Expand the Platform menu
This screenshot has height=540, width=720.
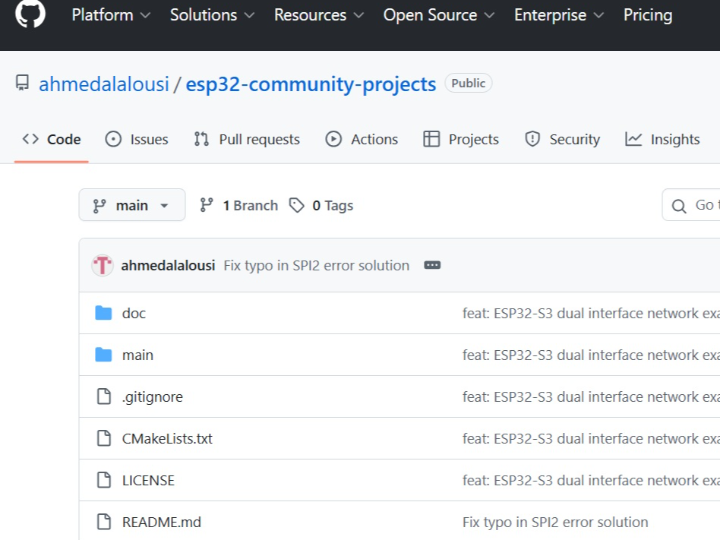coord(111,15)
